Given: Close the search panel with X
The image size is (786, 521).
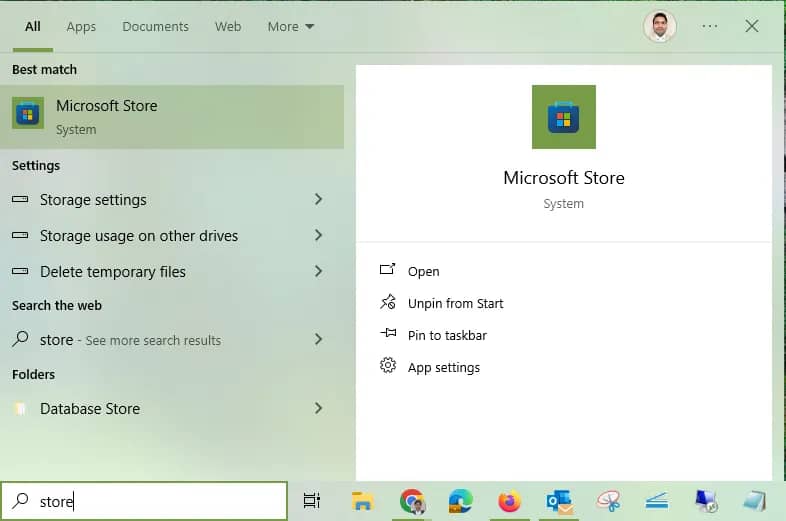Looking at the screenshot, I should pos(751,26).
